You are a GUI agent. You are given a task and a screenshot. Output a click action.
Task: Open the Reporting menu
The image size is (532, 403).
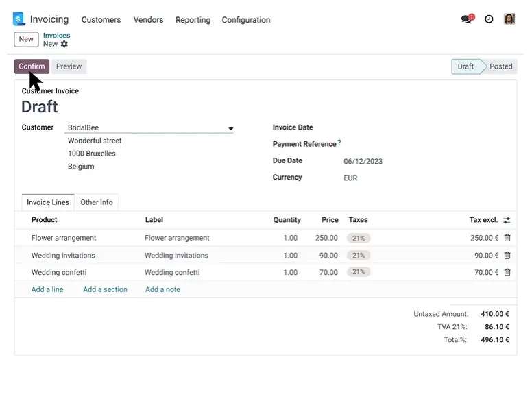193,20
